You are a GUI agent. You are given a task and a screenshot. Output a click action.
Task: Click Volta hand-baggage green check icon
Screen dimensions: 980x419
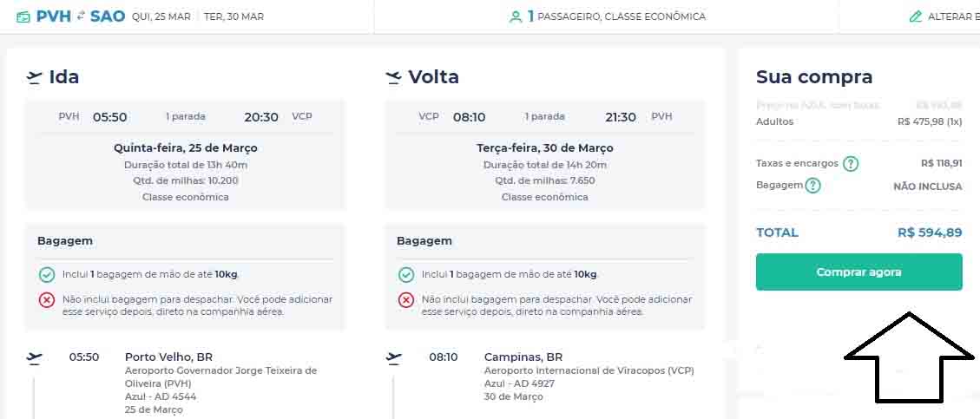point(406,274)
